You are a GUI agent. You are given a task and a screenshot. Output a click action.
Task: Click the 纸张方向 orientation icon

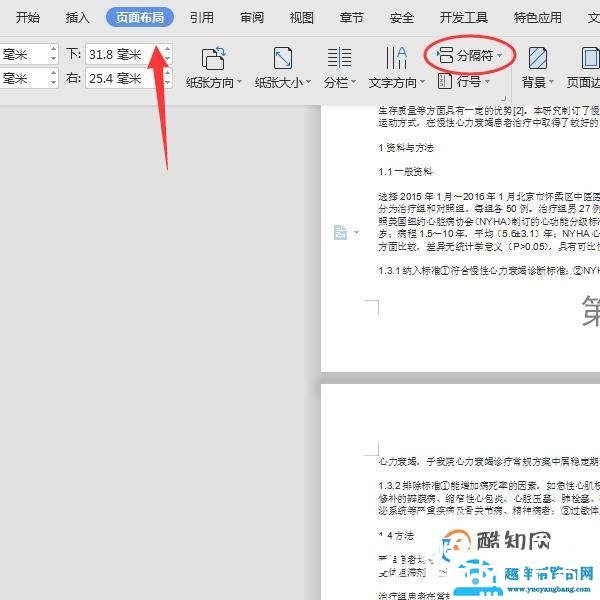coord(213,58)
